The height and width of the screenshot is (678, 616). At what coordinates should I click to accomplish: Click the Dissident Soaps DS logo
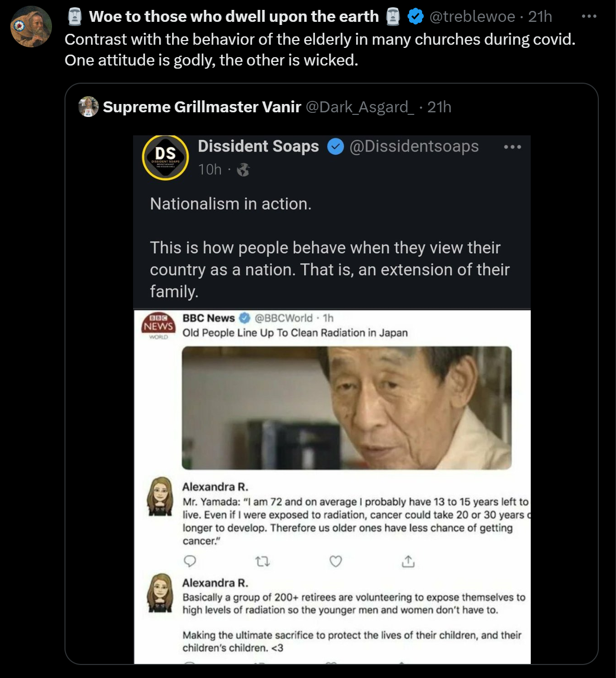coord(165,157)
